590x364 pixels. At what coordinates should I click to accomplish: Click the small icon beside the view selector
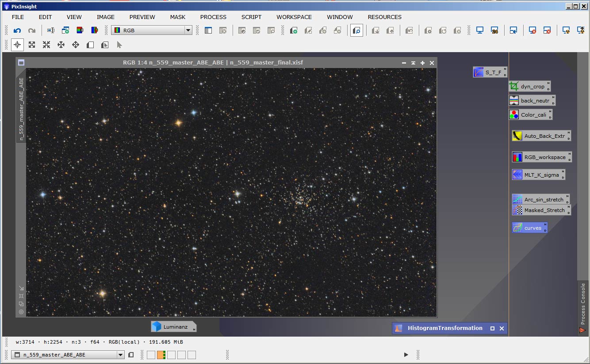click(x=131, y=355)
